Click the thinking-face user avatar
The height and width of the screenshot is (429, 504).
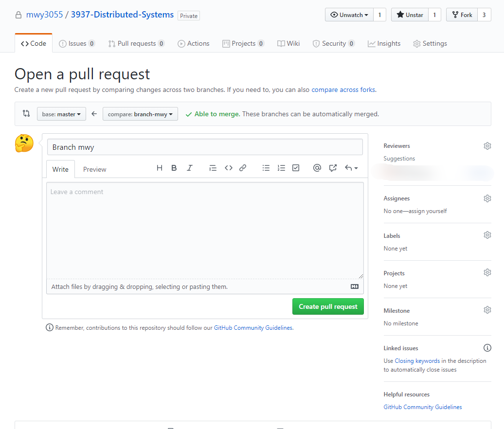[x=24, y=143]
